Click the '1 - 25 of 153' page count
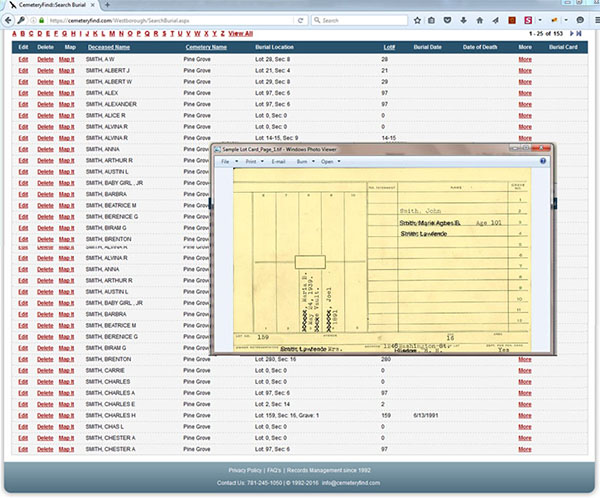The width and height of the screenshot is (600, 498). point(546,34)
